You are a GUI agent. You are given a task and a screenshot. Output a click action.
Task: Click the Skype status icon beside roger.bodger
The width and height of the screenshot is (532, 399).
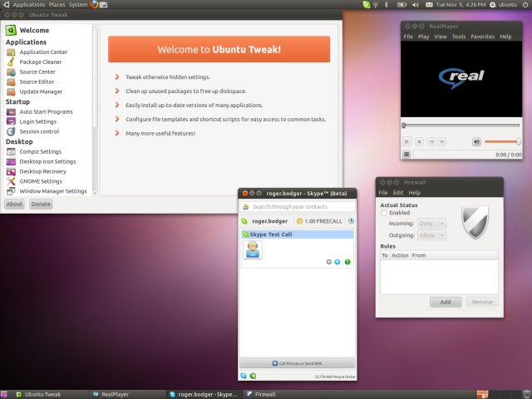244,221
